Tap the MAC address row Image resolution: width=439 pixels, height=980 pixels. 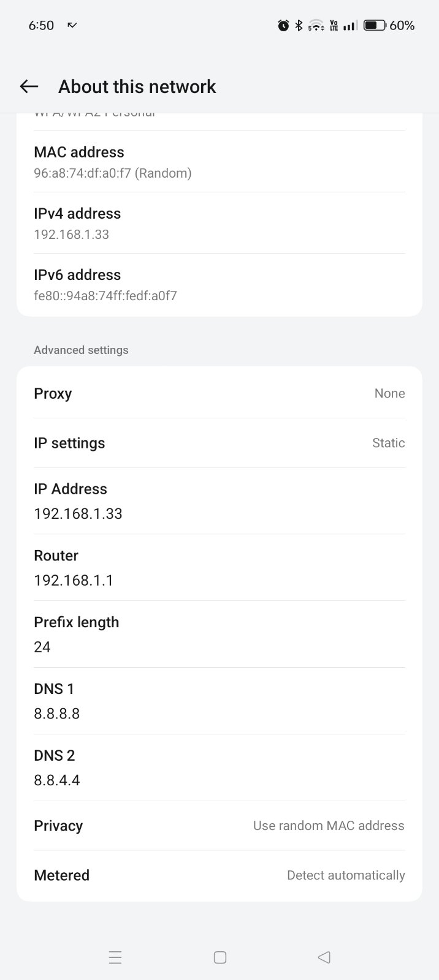click(219, 162)
